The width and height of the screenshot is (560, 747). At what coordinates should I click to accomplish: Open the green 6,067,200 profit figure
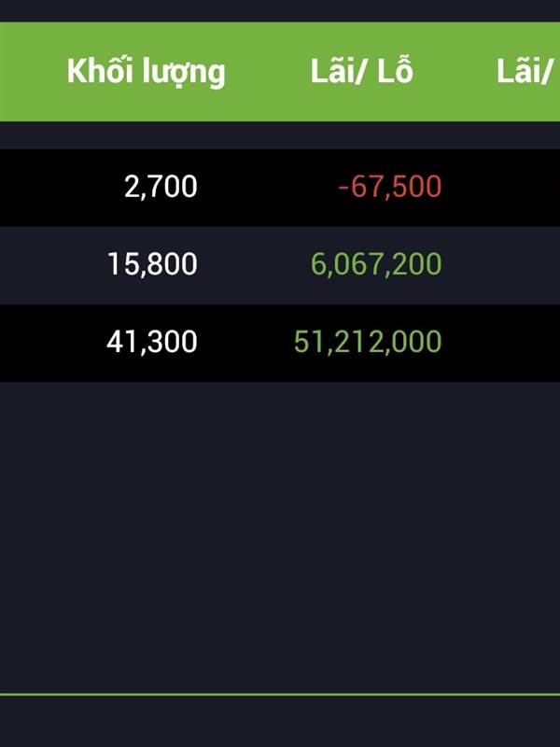pyautogui.click(x=376, y=264)
